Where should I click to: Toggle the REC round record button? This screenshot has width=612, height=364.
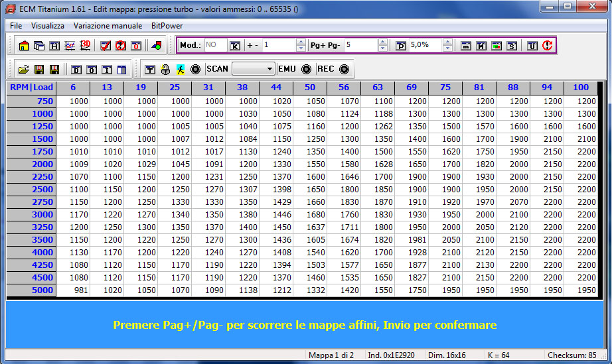(344, 70)
